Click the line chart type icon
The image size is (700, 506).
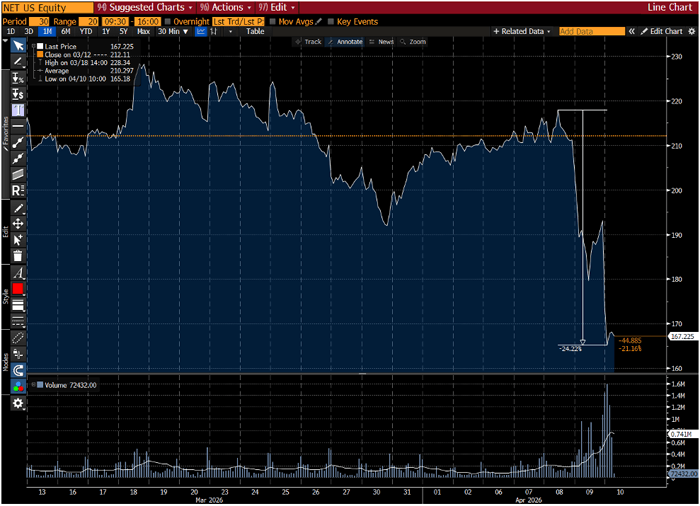tap(201, 31)
